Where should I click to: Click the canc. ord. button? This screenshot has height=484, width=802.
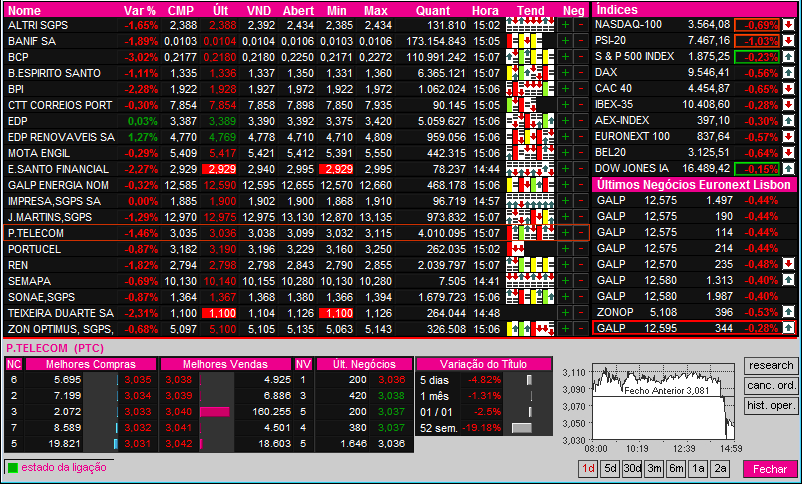point(771,386)
